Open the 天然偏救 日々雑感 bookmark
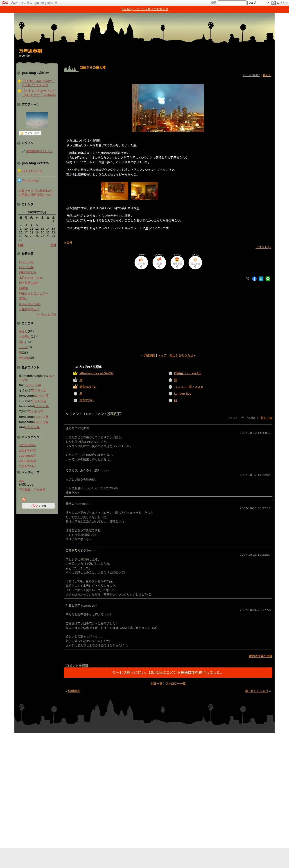Screen dimensions: 289x868 (x=32, y=490)
